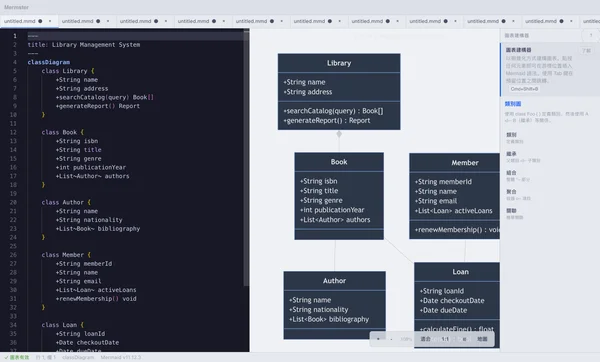Set the diagram zoom to 1:1
Viewport: 600px width, 362px height.
445,339
